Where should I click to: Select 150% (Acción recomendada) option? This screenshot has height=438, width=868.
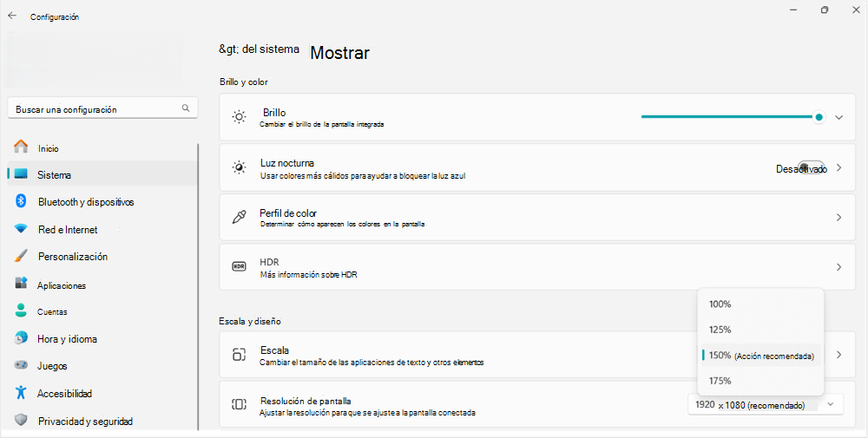(x=760, y=356)
